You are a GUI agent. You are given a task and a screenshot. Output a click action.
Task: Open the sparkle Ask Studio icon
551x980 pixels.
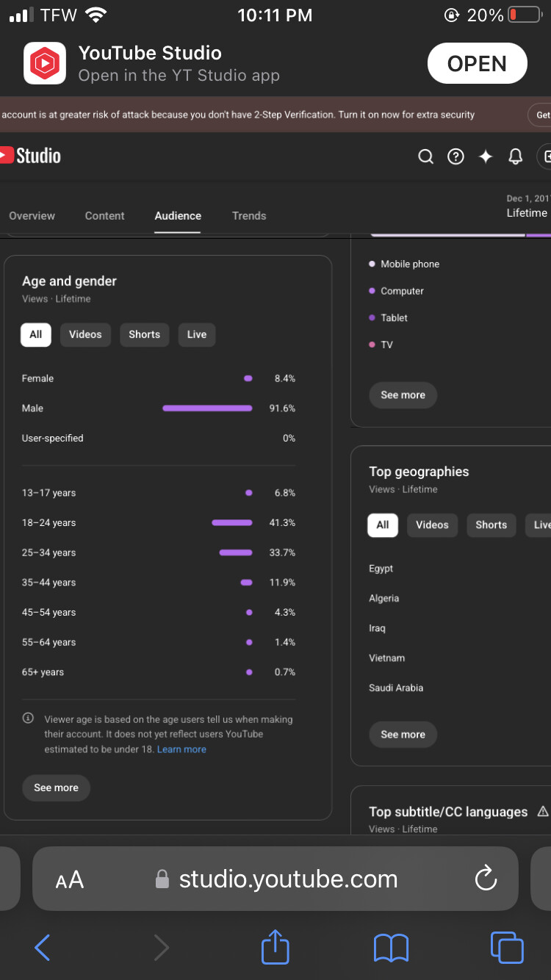486,156
